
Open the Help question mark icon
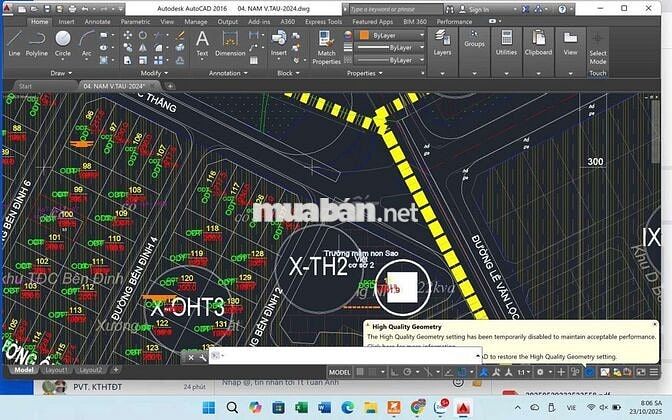point(562,9)
